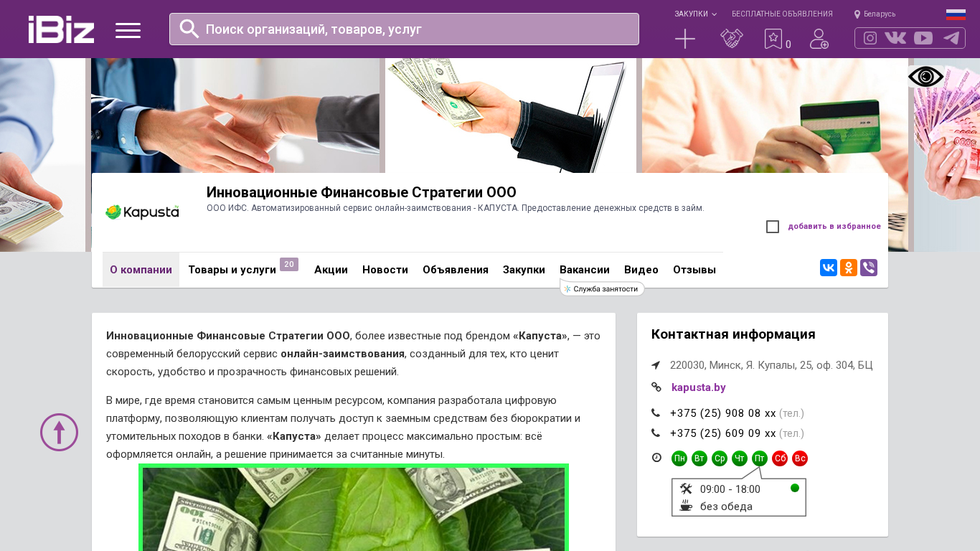Image resolution: width=980 pixels, height=551 pixels.
Task: Select Friday (Пт) schedule circle
Action: click(x=760, y=458)
